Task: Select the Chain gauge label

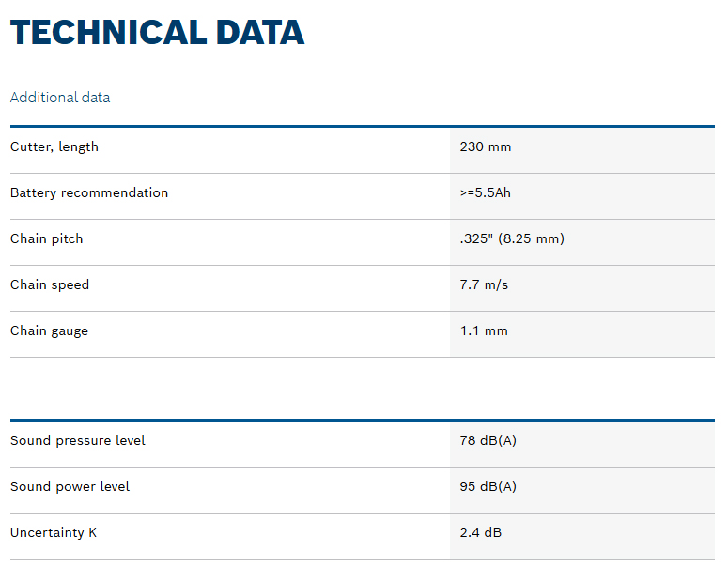Action: [x=49, y=330]
